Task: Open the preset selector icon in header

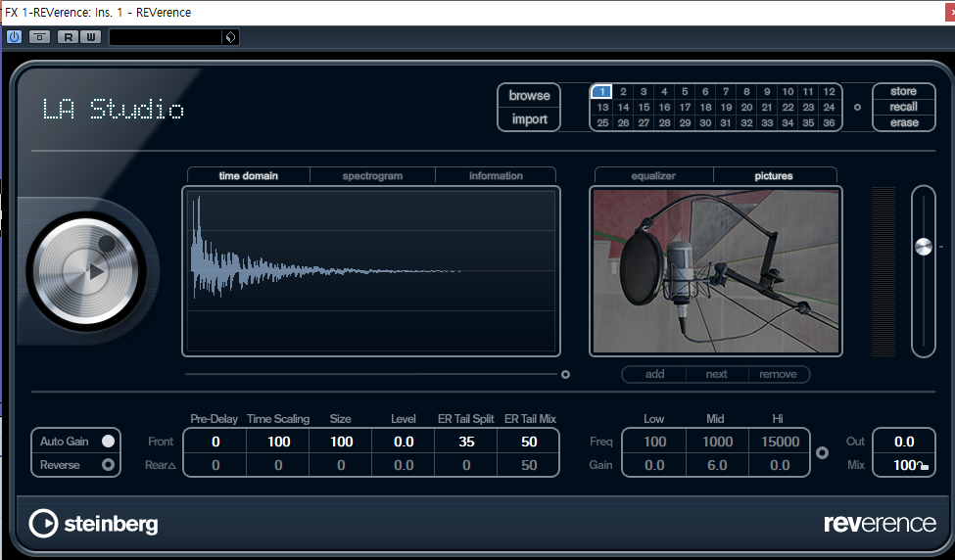Action: tap(230, 37)
